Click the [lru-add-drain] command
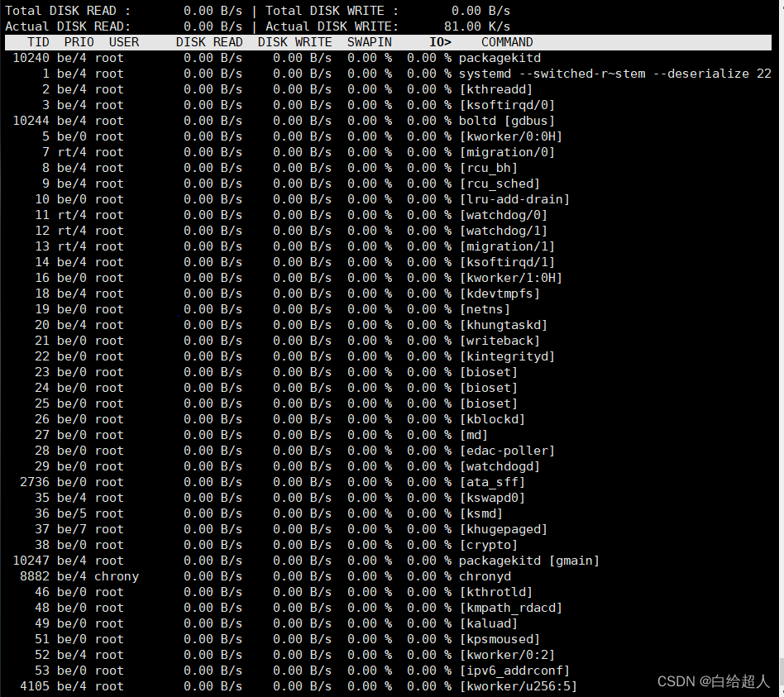 tap(514, 199)
